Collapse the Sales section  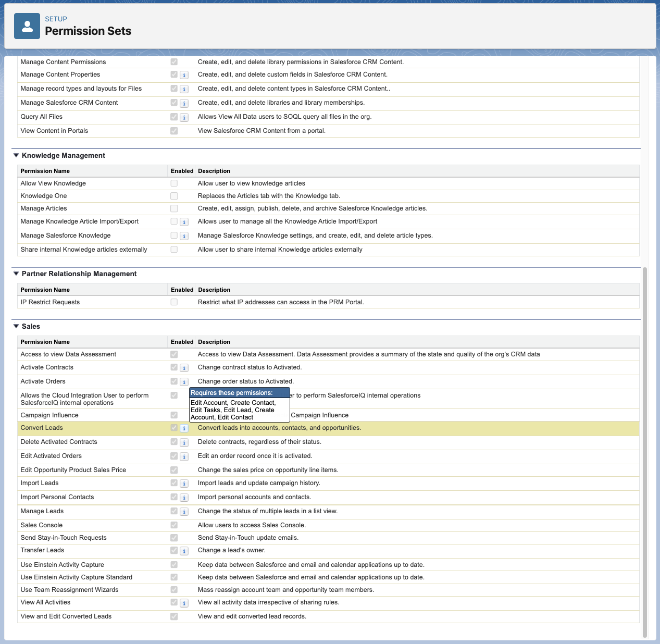[16, 326]
